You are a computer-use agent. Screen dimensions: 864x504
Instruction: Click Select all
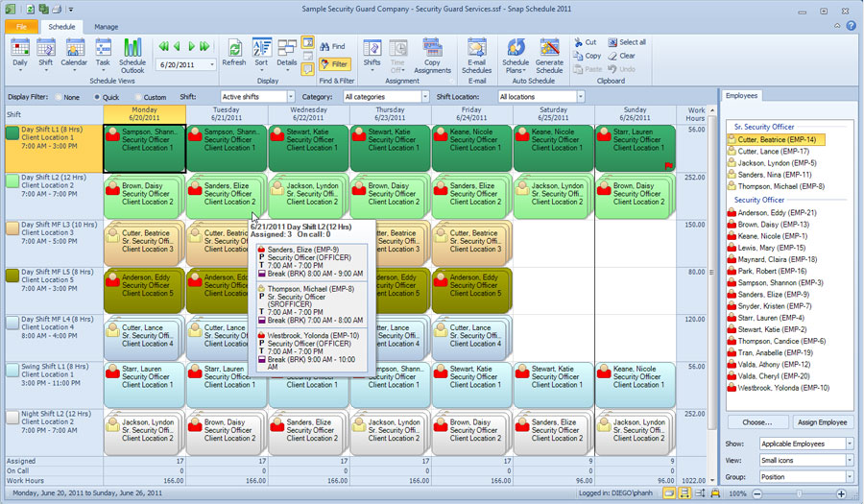pyautogui.click(x=627, y=42)
